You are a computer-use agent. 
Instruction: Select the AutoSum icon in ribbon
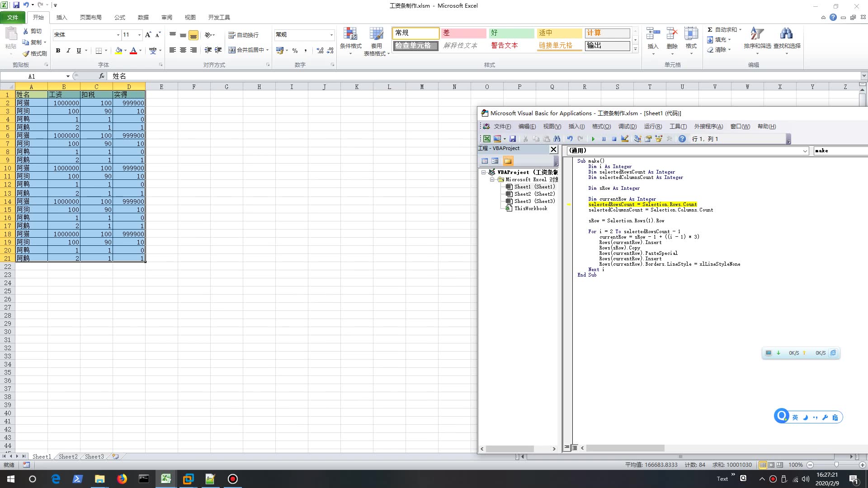(x=710, y=29)
